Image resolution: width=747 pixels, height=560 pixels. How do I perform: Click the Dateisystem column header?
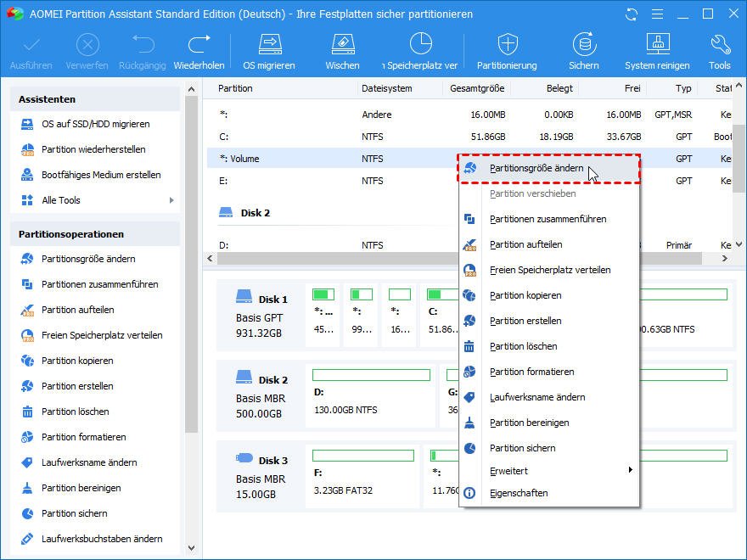(387, 88)
